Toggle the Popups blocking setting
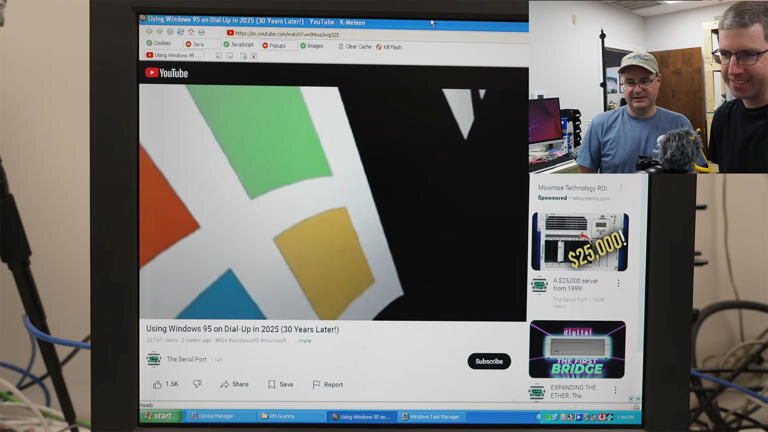The height and width of the screenshot is (432, 768). click(x=274, y=46)
